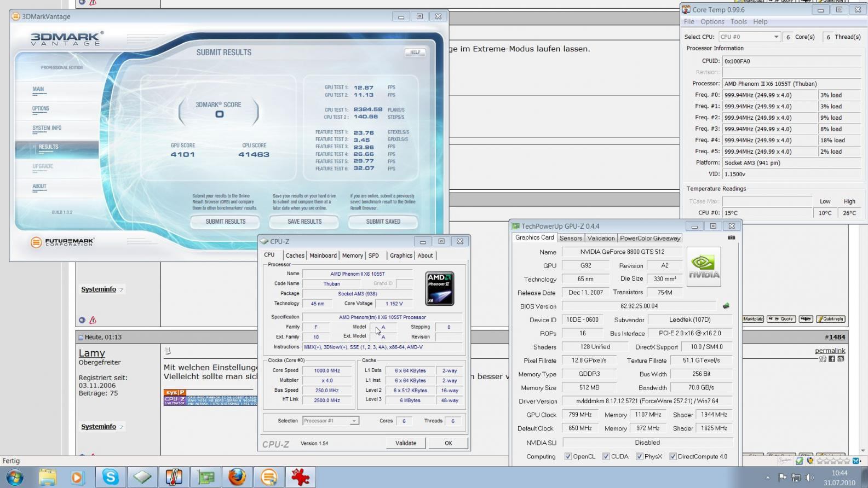Switch to CPU-Z About tab
Screen dimensions: 868x488
point(425,255)
